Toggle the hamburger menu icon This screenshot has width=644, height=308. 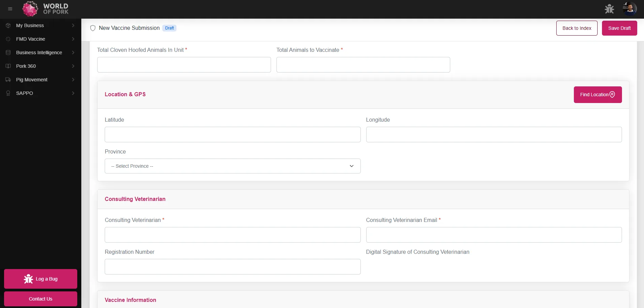click(10, 9)
